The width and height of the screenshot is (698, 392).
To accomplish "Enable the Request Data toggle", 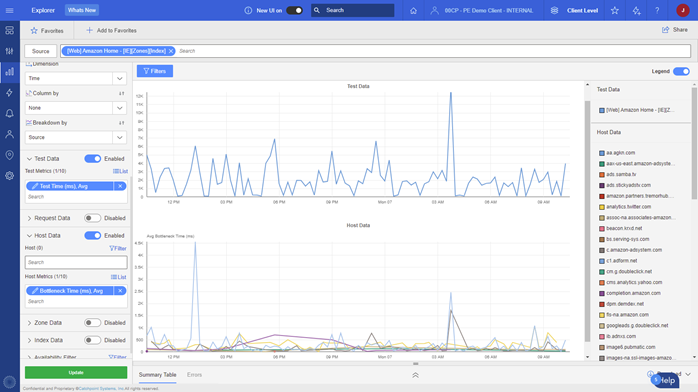I will pos(93,218).
